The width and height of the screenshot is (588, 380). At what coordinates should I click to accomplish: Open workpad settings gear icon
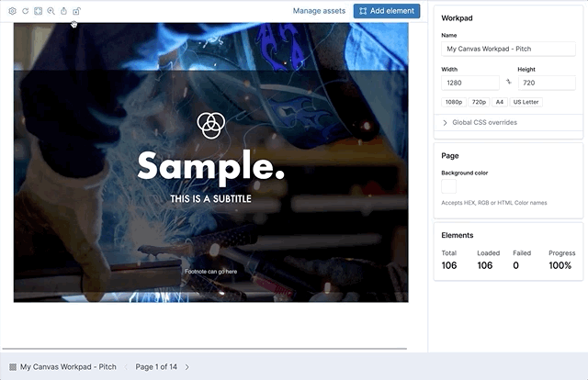click(x=13, y=11)
